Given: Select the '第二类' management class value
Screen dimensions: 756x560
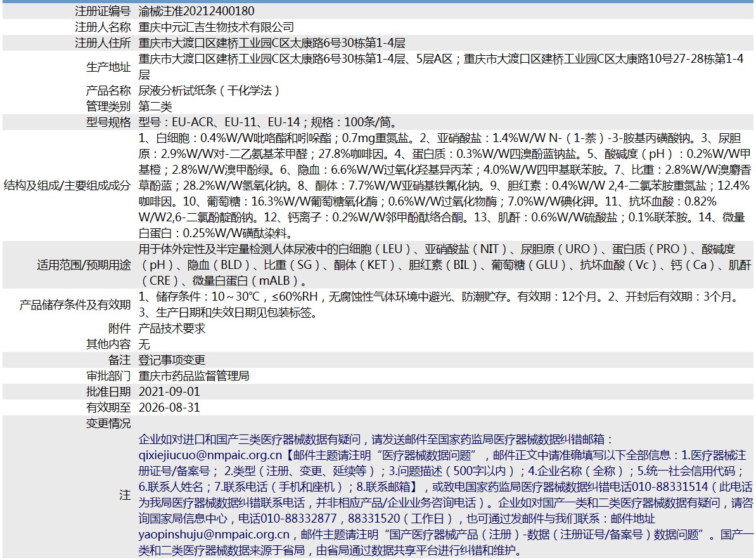Looking at the screenshot, I should [155, 107].
